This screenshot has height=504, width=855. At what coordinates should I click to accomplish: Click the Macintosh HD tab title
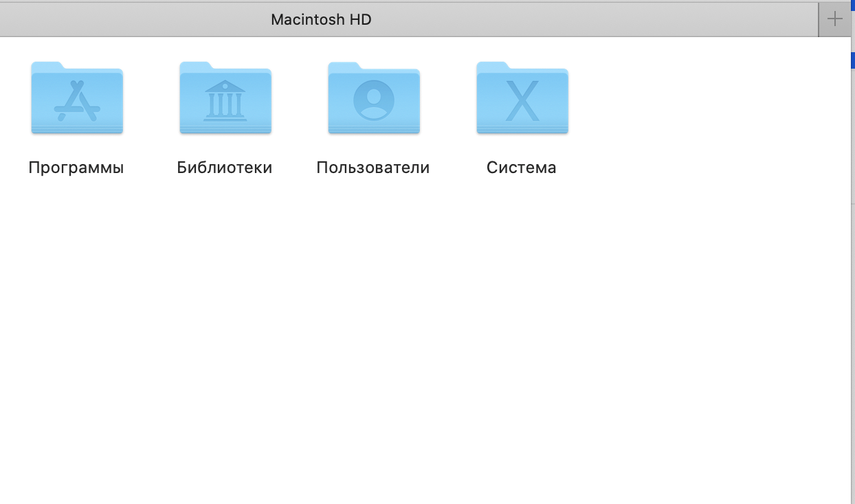click(321, 19)
